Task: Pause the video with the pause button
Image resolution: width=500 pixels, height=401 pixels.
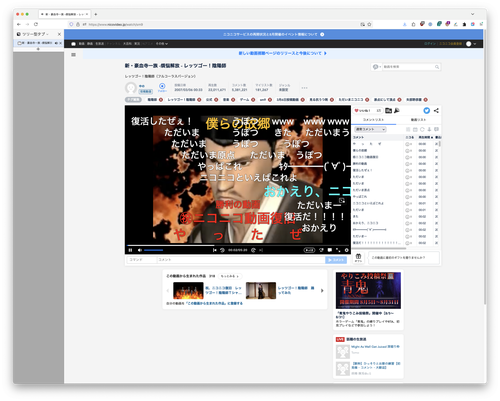Action: tap(130, 250)
